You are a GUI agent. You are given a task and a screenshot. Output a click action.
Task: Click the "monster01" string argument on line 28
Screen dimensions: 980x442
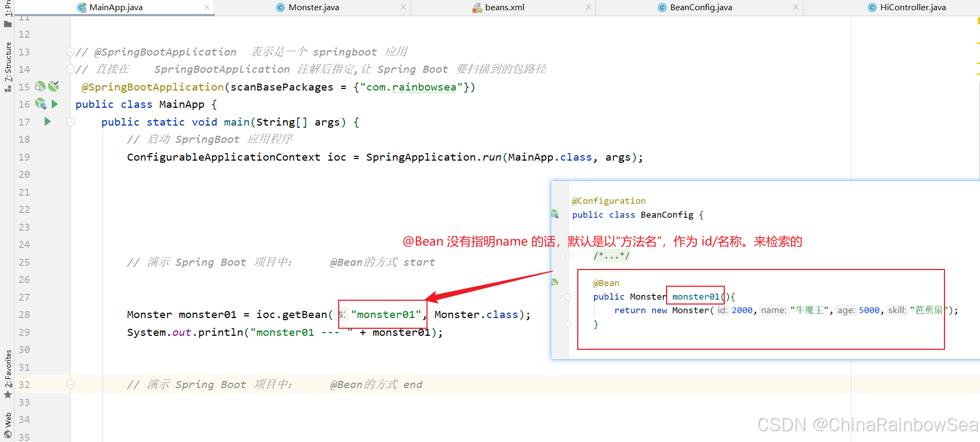coord(386,314)
